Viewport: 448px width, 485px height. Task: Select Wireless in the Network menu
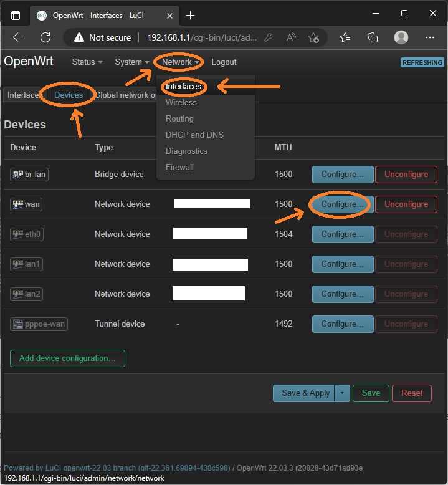(x=181, y=102)
